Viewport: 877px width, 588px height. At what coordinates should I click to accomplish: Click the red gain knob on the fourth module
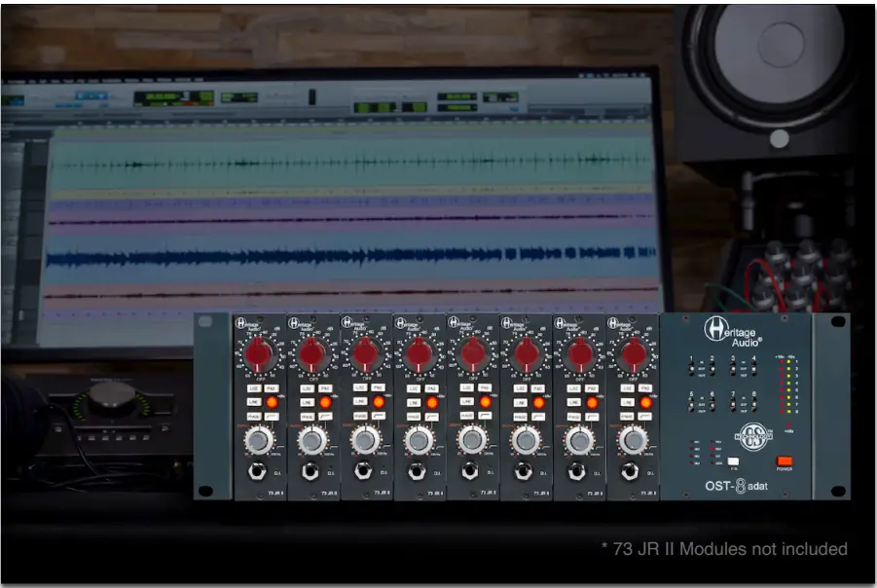(x=419, y=354)
